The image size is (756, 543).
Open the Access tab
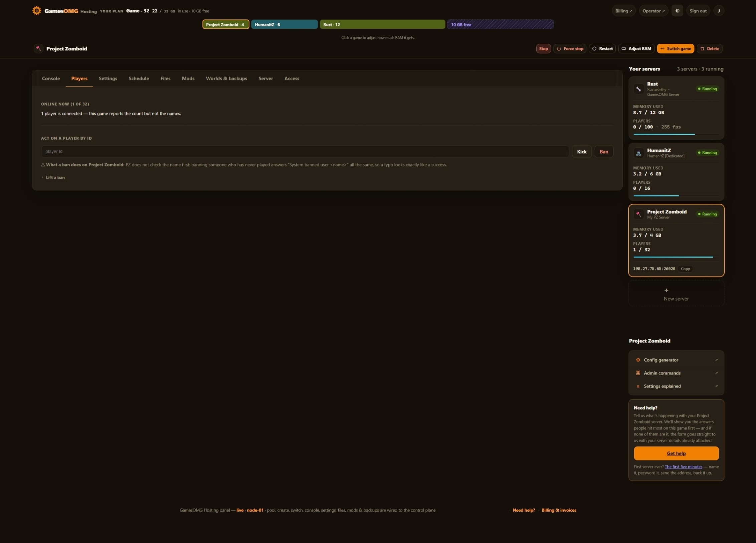click(x=292, y=78)
